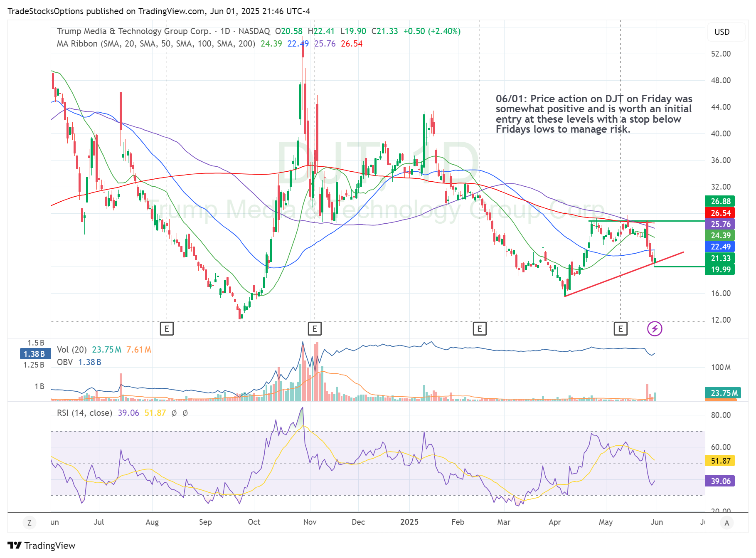Click the Vol (20) indicator label
Image resolution: width=756 pixels, height=558 pixels.
pos(72,350)
